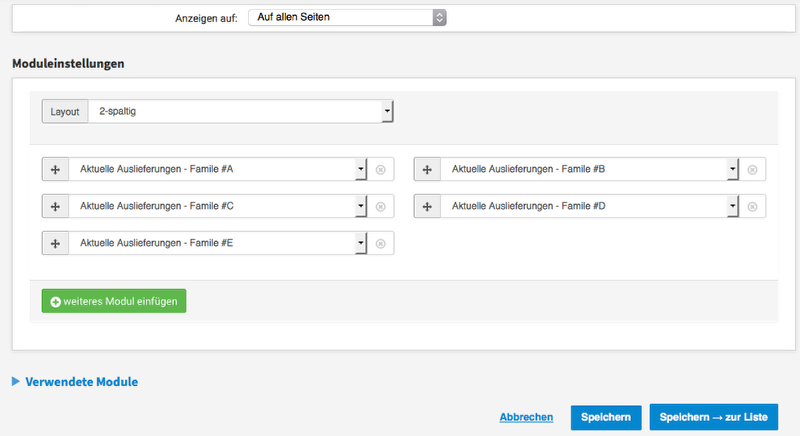The image size is (800, 436).
Task: Remove the Famile #D module
Action: (x=753, y=207)
